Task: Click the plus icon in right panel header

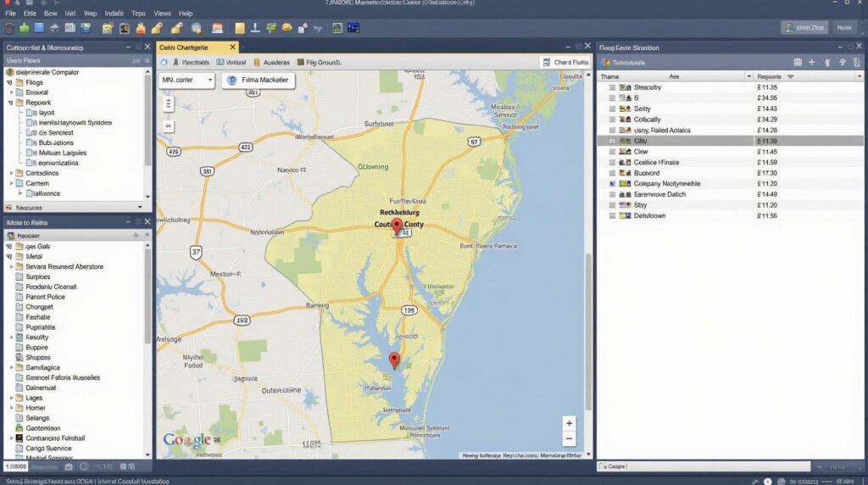Action: coord(811,63)
